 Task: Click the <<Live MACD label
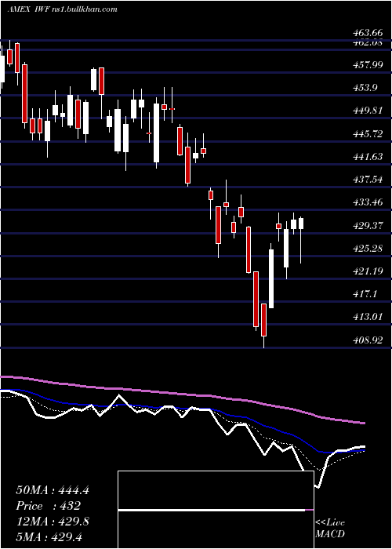coord(330,529)
